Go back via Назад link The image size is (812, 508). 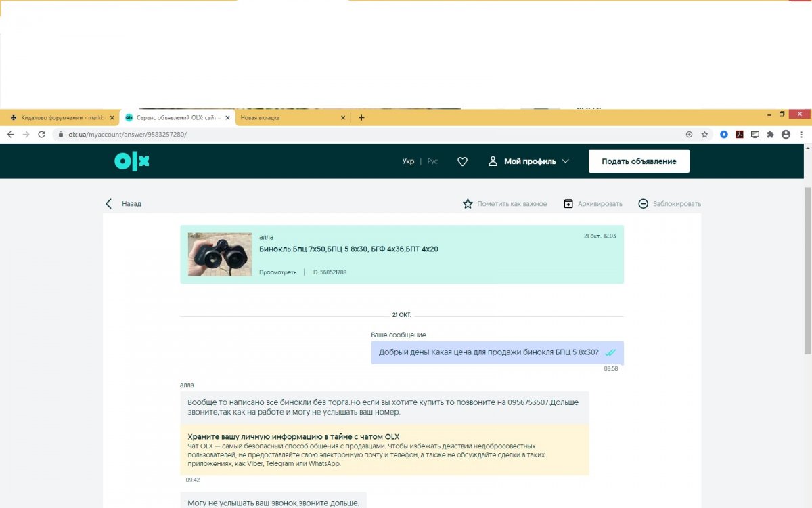coord(131,203)
